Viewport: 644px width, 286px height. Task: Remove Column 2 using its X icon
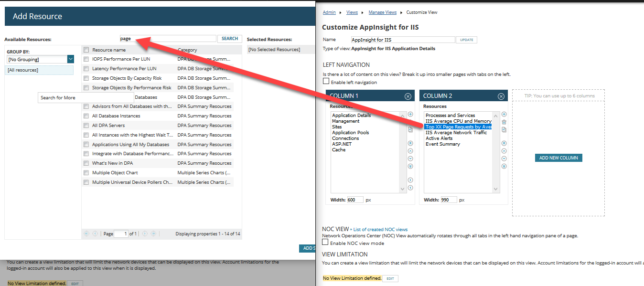pos(501,96)
